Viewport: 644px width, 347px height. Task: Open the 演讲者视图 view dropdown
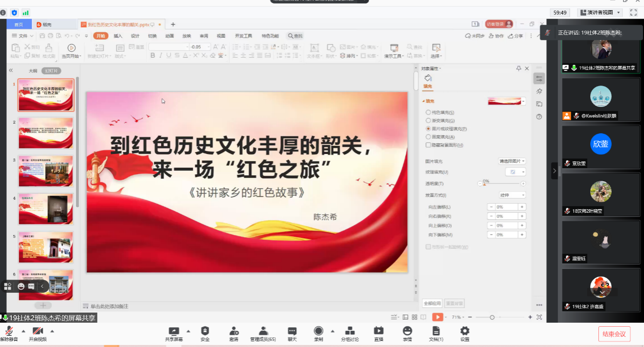(600, 13)
